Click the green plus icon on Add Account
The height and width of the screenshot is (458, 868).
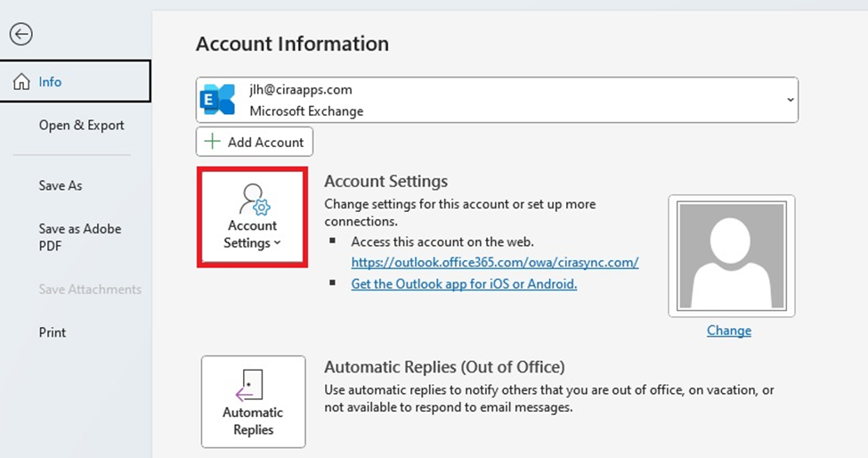(x=212, y=142)
